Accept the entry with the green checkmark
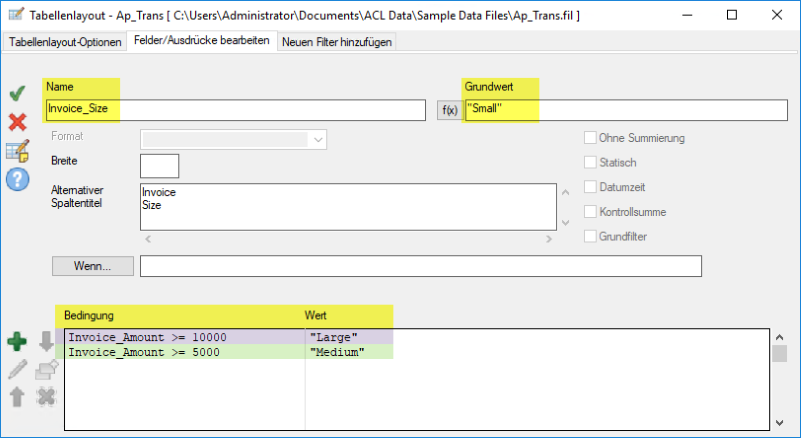801x438 pixels. coord(17,94)
